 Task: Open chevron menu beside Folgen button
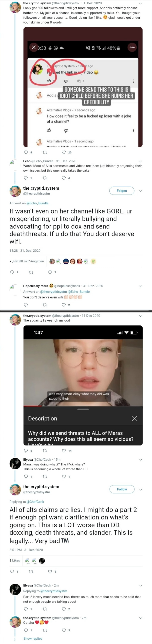coord(141,191)
